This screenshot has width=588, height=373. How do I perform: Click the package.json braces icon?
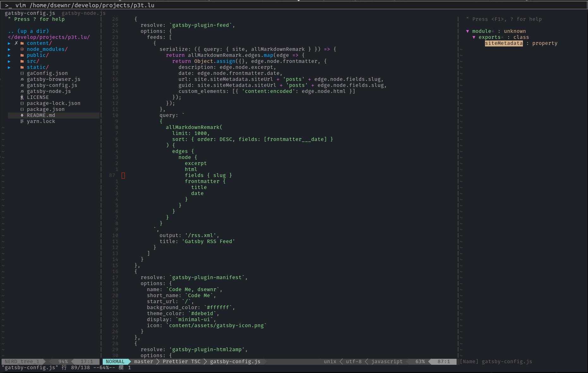tap(22, 109)
